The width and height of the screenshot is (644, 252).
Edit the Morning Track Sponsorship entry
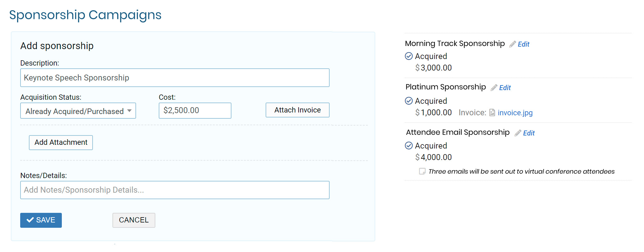[x=523, y=44]
